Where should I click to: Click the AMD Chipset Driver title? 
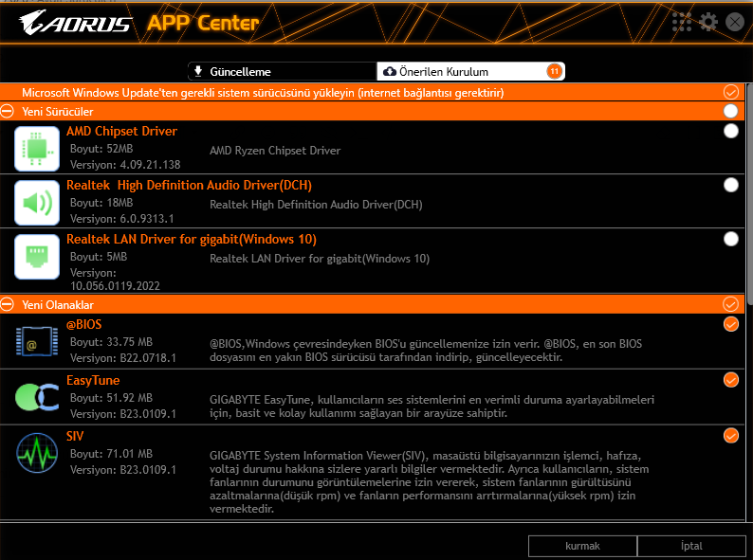click(121, 131)
